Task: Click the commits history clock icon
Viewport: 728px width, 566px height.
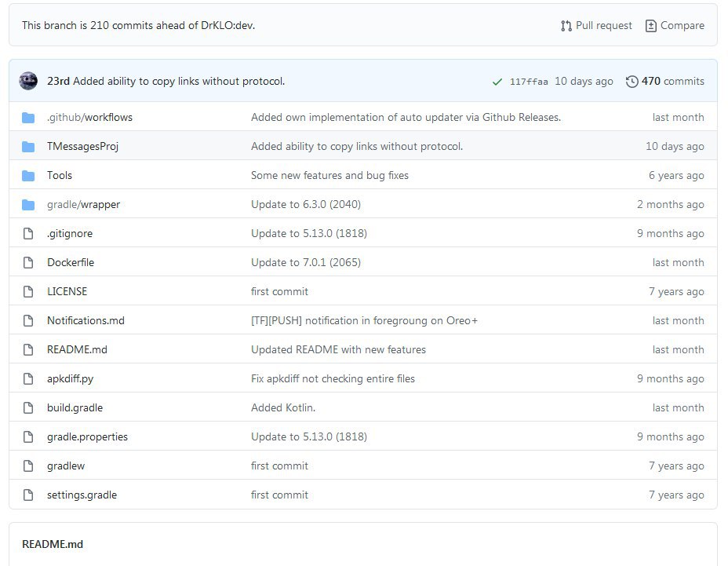Action: coord(632,82)
